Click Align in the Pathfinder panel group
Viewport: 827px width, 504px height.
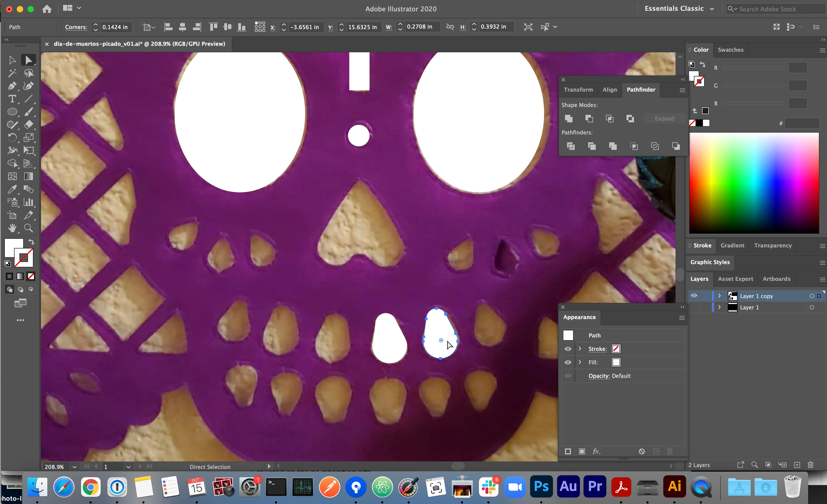pyautogui.click(x=610, y=89)
